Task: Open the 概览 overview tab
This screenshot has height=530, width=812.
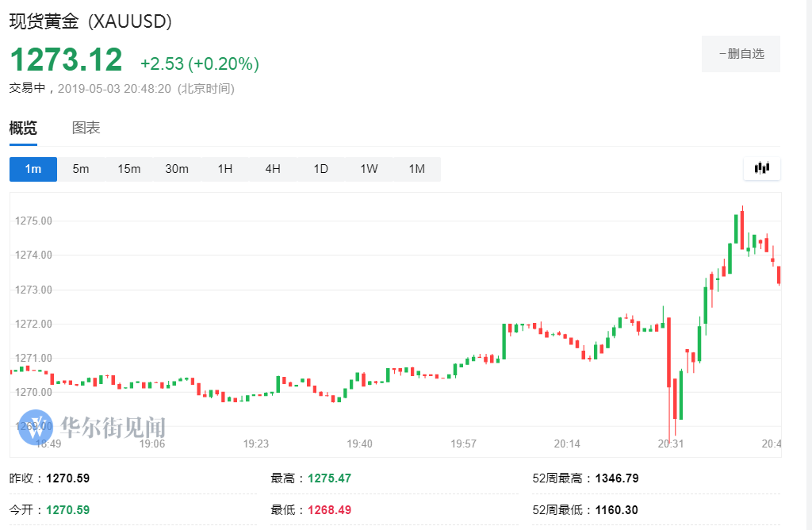Action: 23,128
